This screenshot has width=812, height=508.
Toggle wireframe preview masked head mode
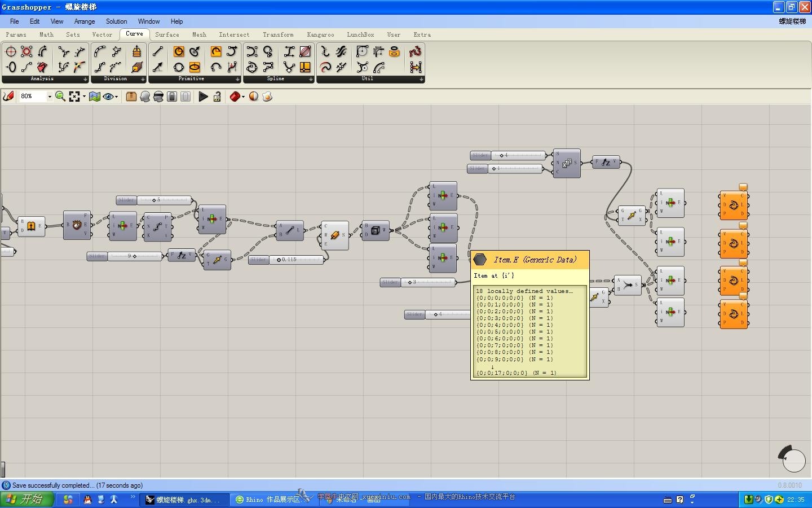[x=158, y=97]
